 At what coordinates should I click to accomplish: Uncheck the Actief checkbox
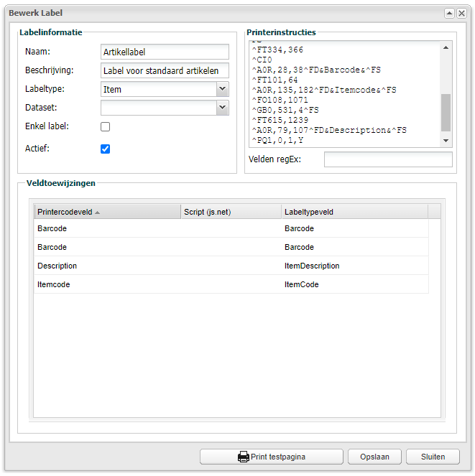pyautogui.click(x=105, y=149)
